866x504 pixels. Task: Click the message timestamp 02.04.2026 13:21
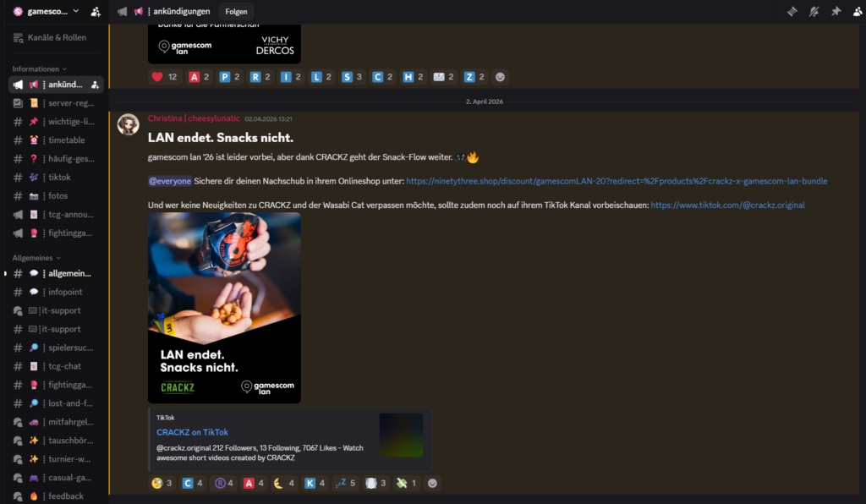pos(268,118)
